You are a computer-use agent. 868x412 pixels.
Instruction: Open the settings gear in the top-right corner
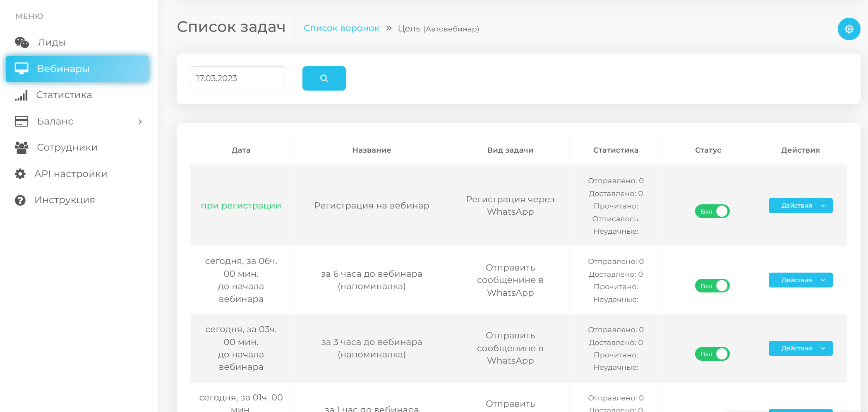pyautogui.click(x=849, y=29)
